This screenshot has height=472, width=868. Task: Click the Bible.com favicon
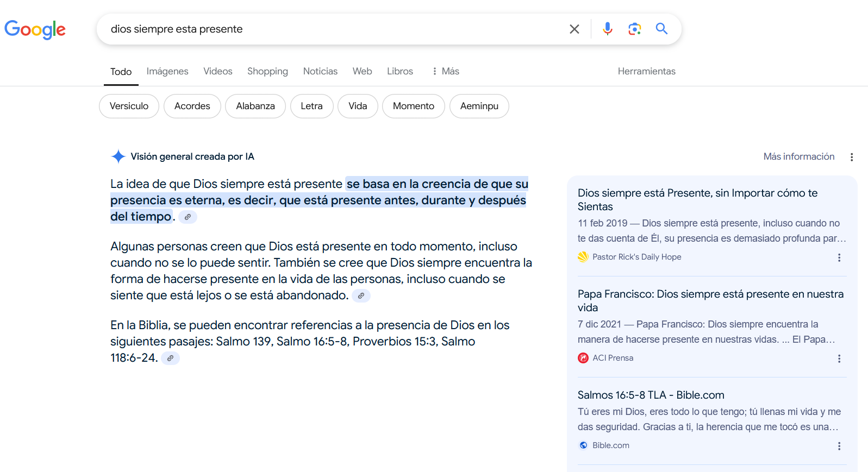click(583, 445)
